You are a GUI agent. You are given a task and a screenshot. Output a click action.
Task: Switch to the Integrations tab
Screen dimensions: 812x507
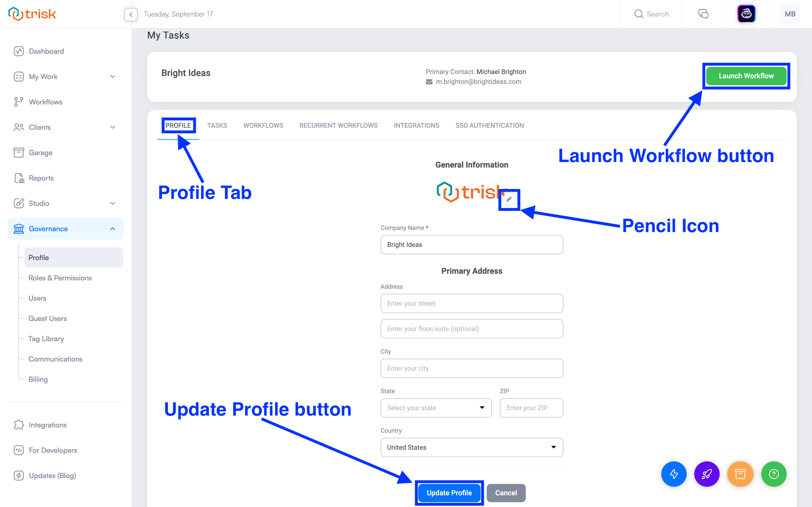[416, 125]
